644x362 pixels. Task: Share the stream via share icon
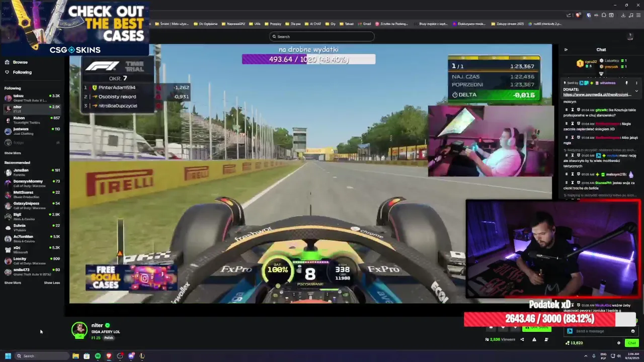pyautogui.click(x=522, y=339)
